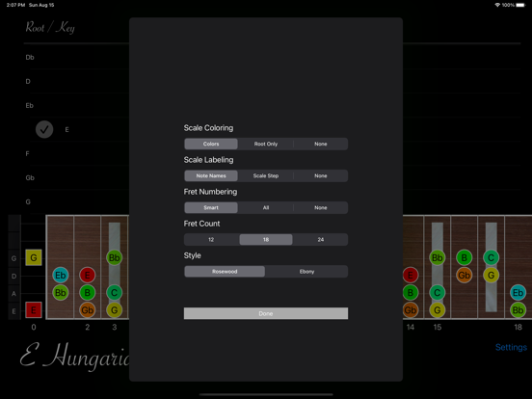Viewport: 532px width, 399px height.
Task: Tap Eb note on D string, first fret
Action: (x=61, y=275)
